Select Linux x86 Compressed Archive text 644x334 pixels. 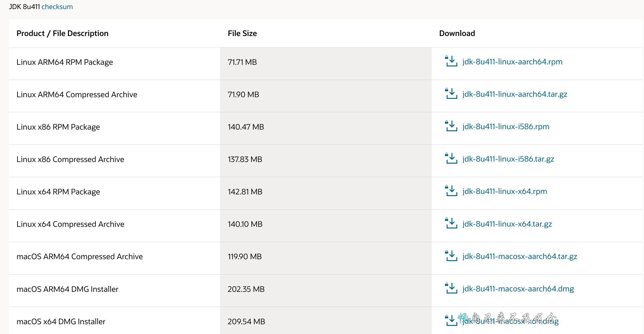tap(70, 159)
